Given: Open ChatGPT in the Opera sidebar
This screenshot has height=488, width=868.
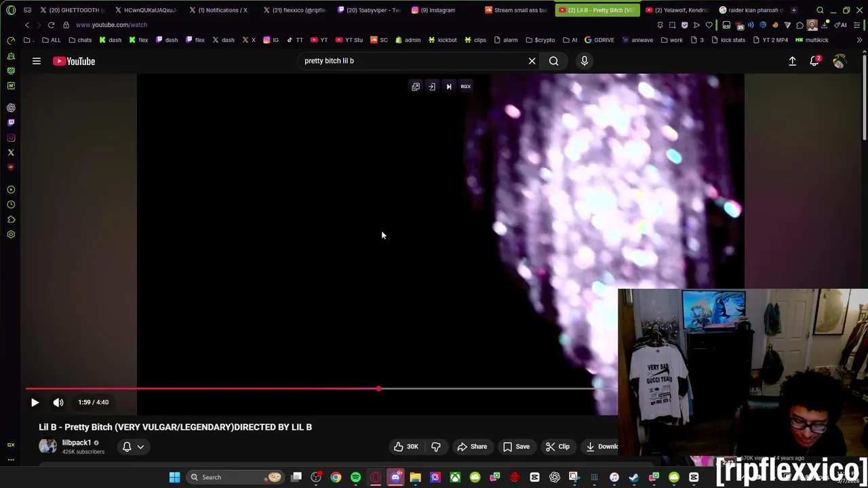Looking at the screenshot, I should click(x=11, y=108).
